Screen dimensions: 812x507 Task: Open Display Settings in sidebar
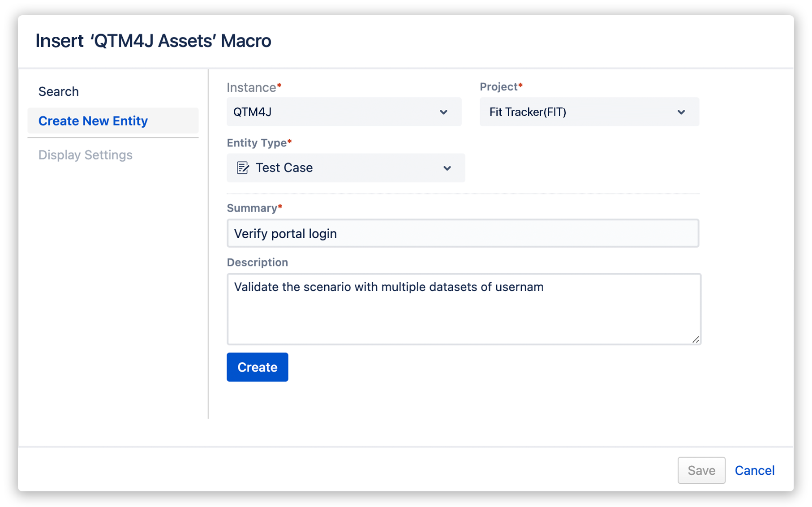pyautogui.click(x=86, y=155)
